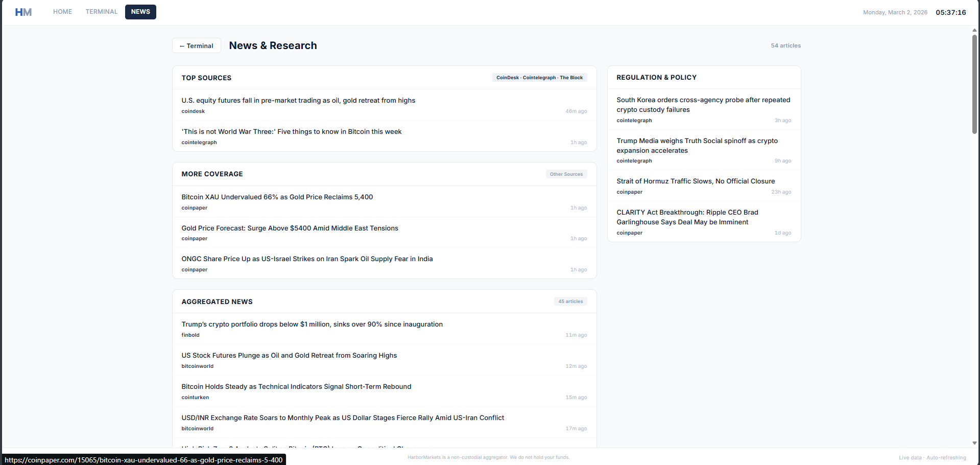The height and width of the screenshot is (465, 980).
Task: Open Trump's crypto portfolio drops article
Action: (x=312, y=324)
